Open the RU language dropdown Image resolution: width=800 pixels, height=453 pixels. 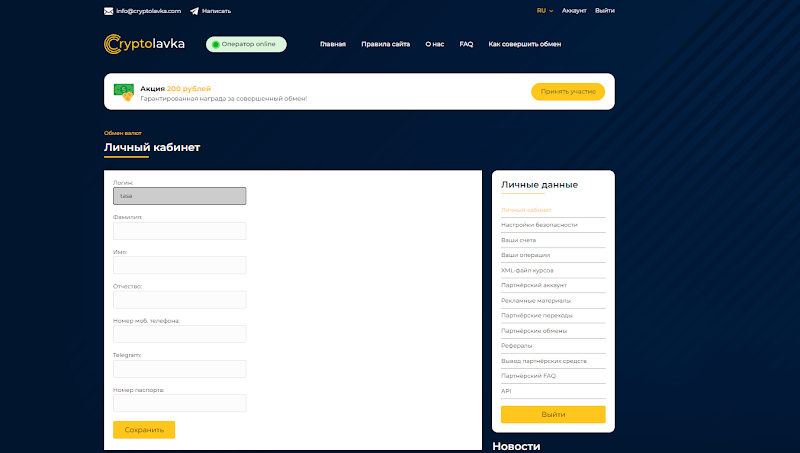pyautogui.click(x=545, y=11)
